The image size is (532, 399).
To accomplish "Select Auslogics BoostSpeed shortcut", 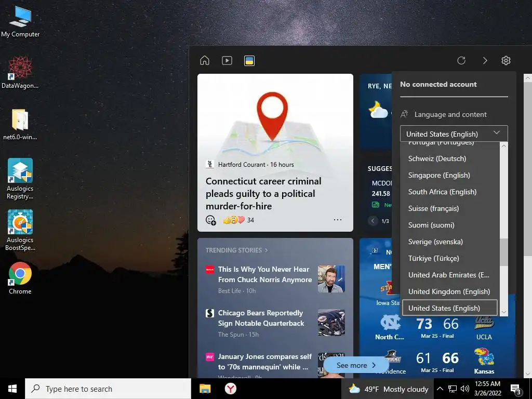I will (x=20, y=230).
